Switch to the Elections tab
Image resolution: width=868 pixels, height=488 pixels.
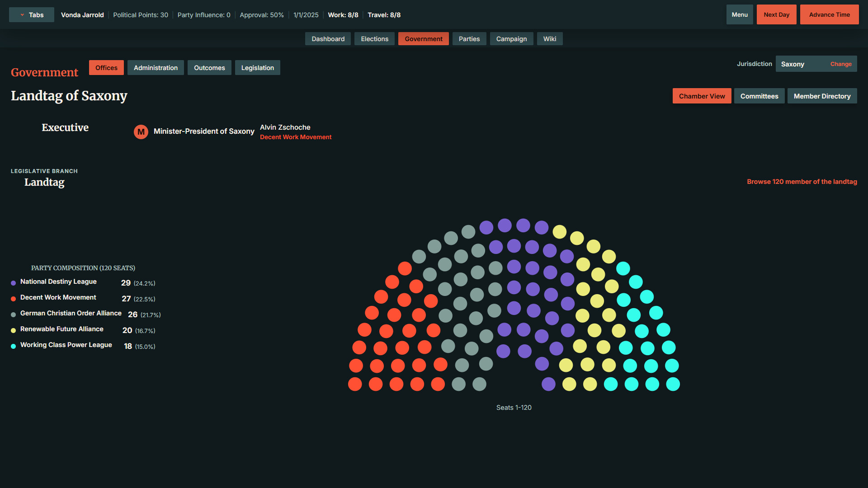(x=374, y=39)
